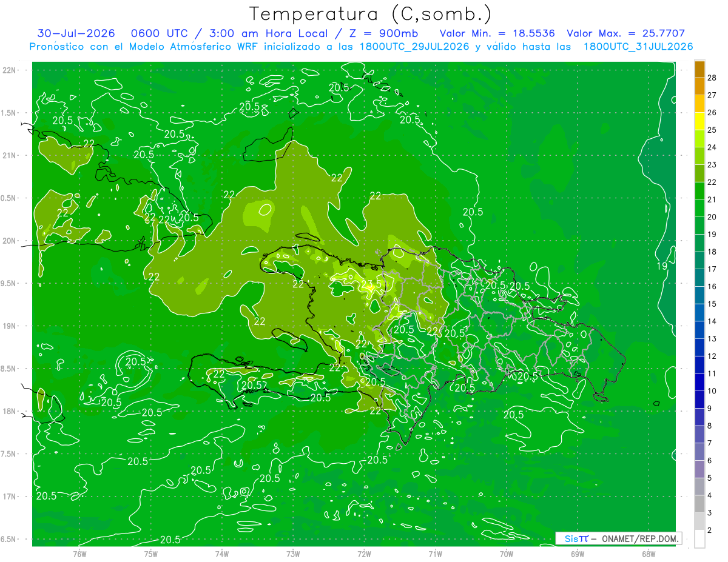Click the latitude axis label "1.5N"
Viewport: 728px width, 562px height.
click(9, 113)
